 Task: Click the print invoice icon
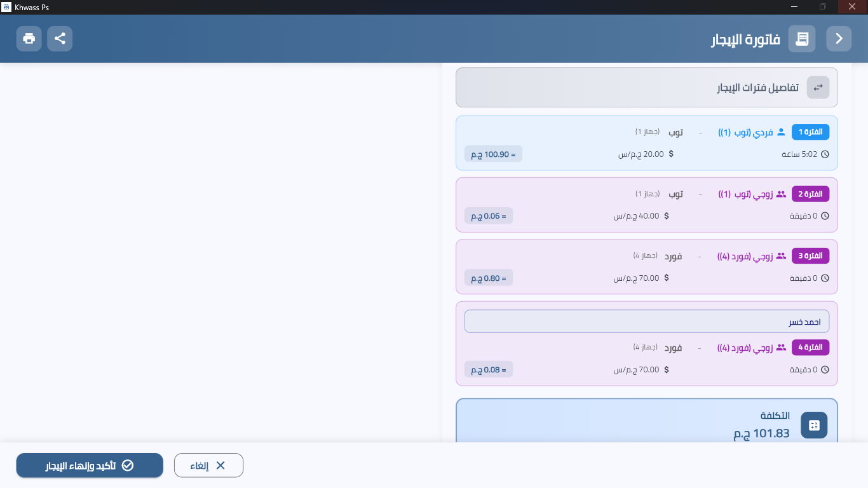(29, 39)
